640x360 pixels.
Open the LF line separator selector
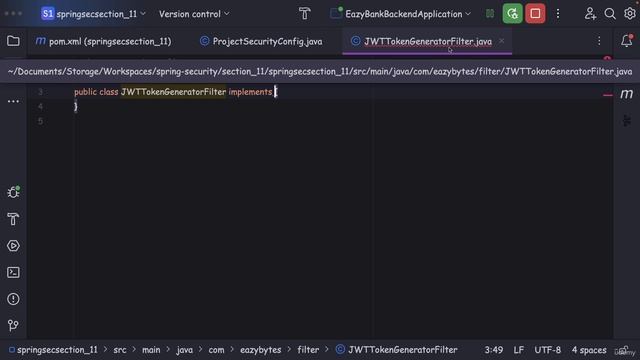pos(518,350)
